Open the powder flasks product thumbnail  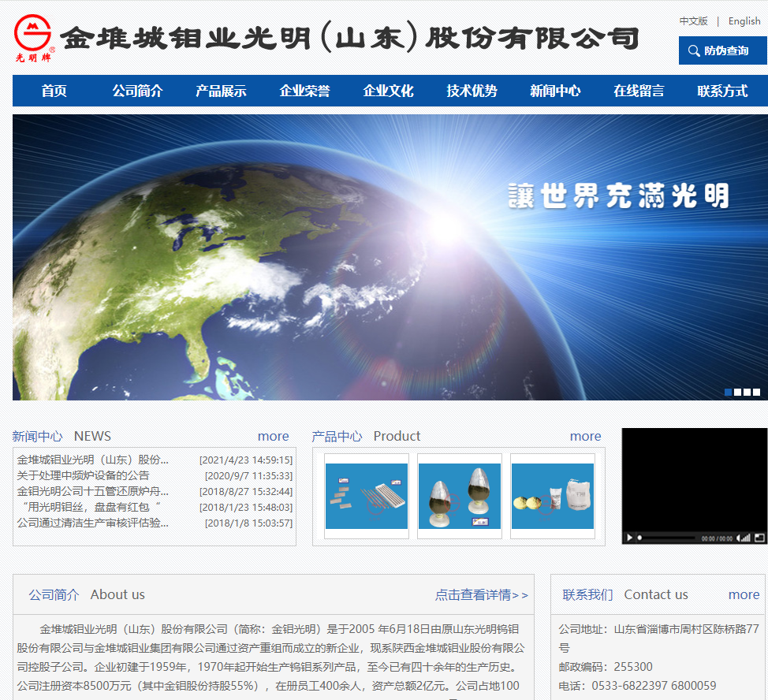(x=460, y=496)
